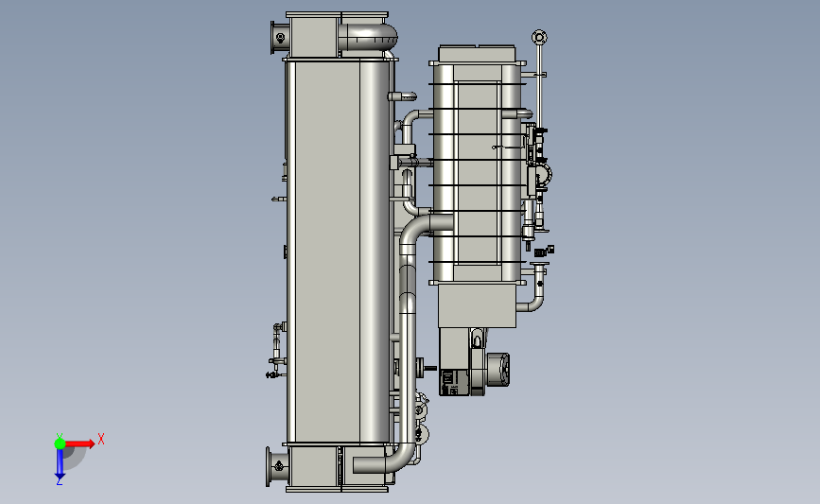
Task: Select the small J-shaped drain pipe right of the exchanger
Action: click(x=534, y=288)
